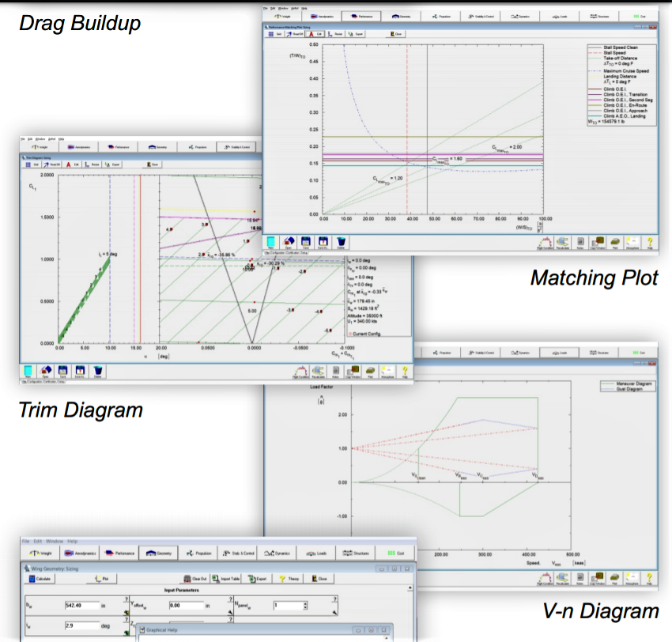This screenshot has height=642, width=672.
Task: Click Resize button in Matching Plot toolbar
Action: 335,34
